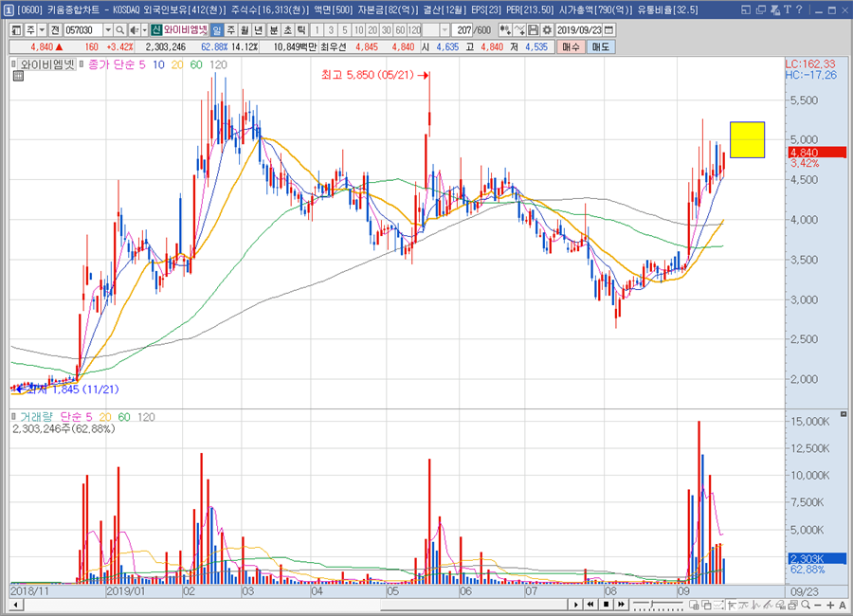Click the fast-forward button in bottom controls
The width and height of the screenshot is (853, 616).
(x=621, y=605)
